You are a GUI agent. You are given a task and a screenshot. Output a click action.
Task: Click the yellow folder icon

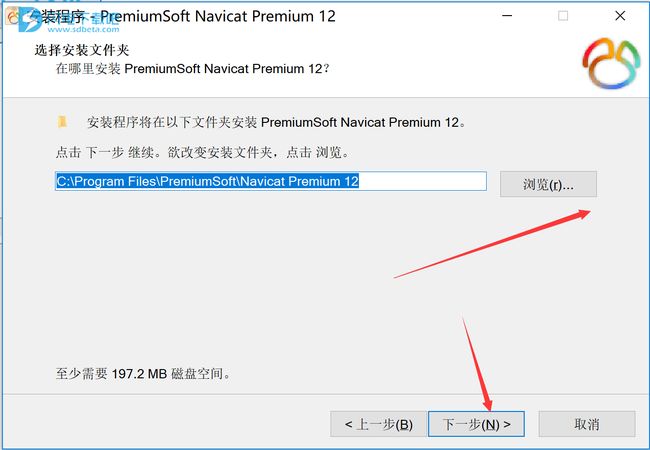point(62,122)
